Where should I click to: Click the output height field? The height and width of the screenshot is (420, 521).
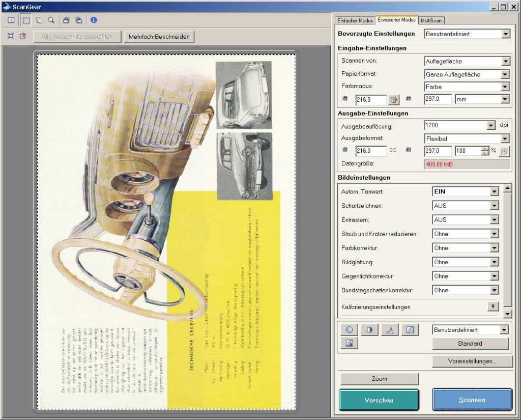(438, 151)
